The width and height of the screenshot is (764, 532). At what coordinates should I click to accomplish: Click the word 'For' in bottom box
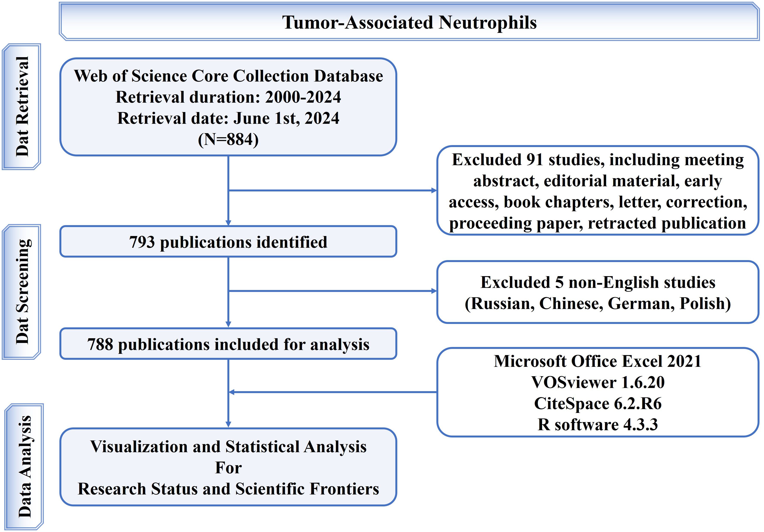(228, 468)
